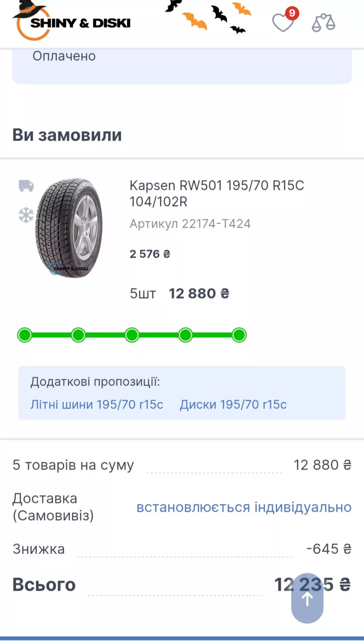Screen dimensions: 364x641
Task: Click the 'встановлюється індивідуально' delivery text
Action: [x=244, y=507]
